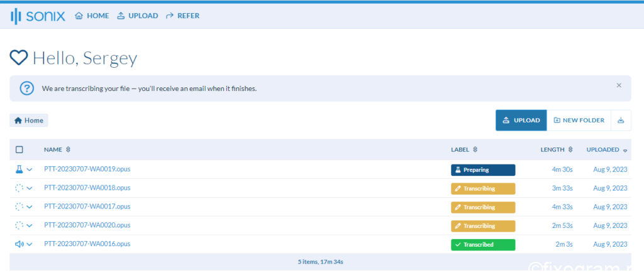Click the Transcribing badge for WA0020
This screenshot has width=644, height=280.
tap(483, 226)
